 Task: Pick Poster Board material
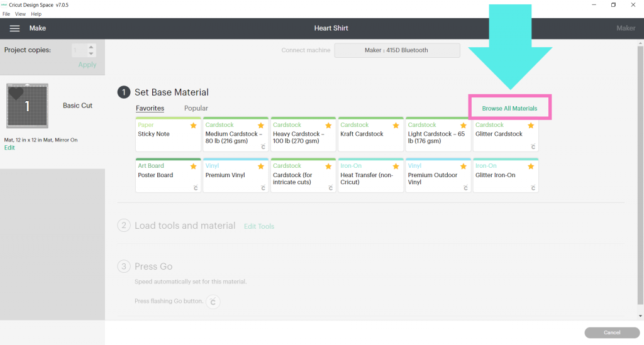point(168,175)
